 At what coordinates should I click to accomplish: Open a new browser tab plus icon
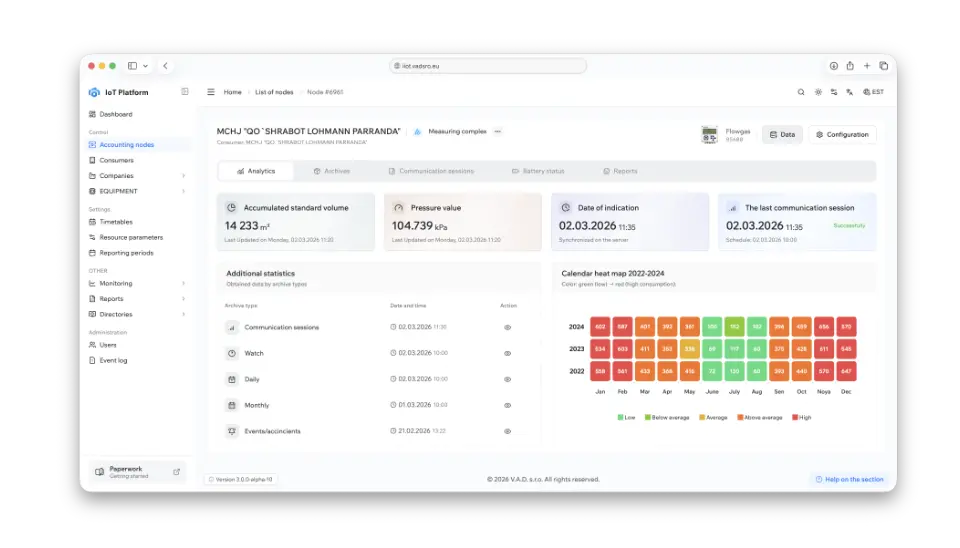pyautogui.click(x=867, y=66)
